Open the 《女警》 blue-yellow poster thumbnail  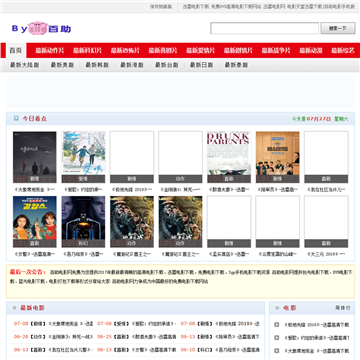[x=35, y=222]
